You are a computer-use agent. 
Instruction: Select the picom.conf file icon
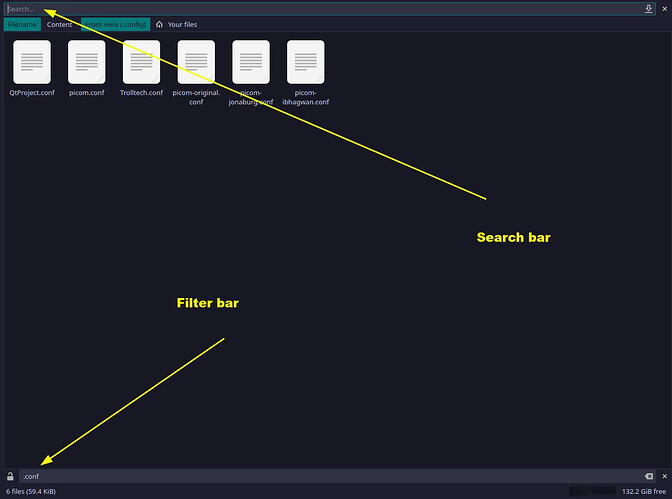click(x=87, y=61)
